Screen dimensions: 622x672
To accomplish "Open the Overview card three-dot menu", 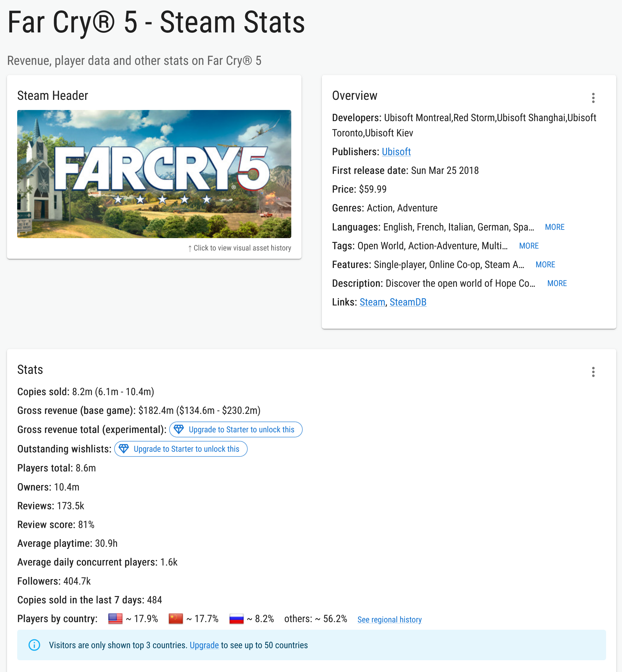I will [x=593, y=98].
